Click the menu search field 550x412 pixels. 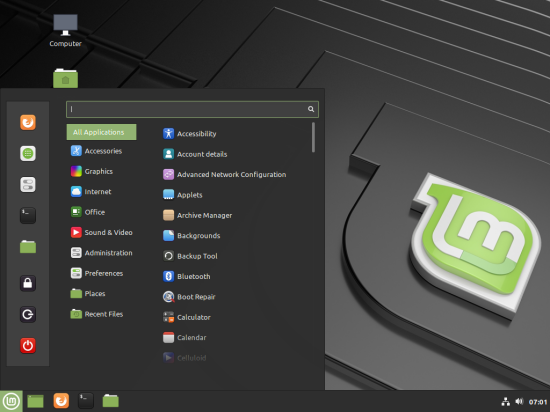click(x=192, y=109)
